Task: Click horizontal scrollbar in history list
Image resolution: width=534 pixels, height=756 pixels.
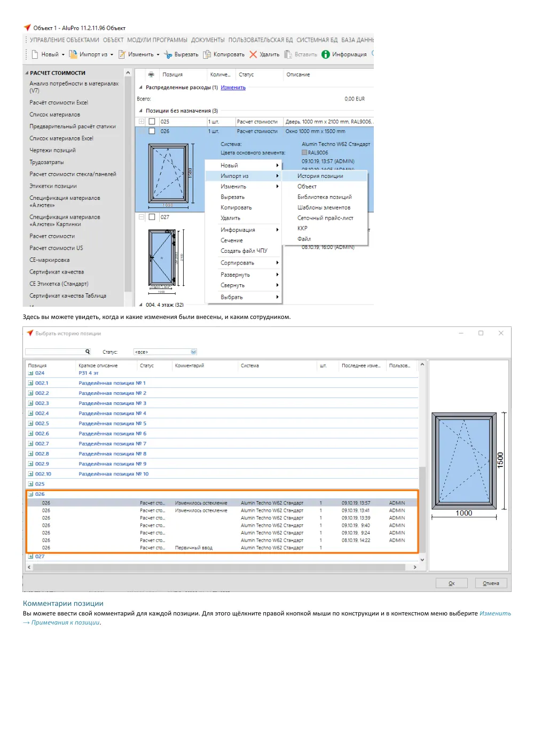Action: click(219, 567)
